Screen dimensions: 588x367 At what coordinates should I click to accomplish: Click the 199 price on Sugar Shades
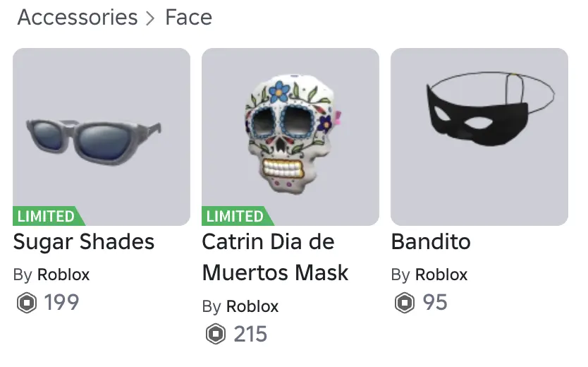coord(61,303)
